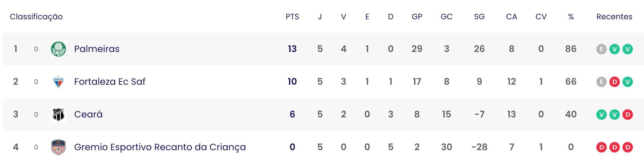The width and height of the screenshot is (644, 161).
Task: Click the Classificação header label
Action: click(36, 17)
